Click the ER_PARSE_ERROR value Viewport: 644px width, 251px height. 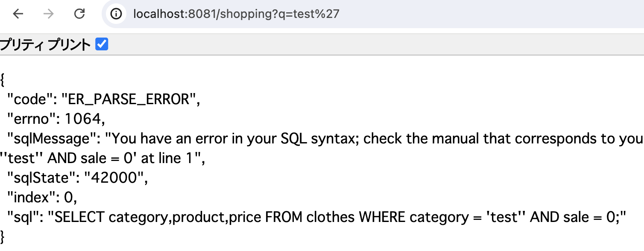pyautogui.click(x=129, y=99)
